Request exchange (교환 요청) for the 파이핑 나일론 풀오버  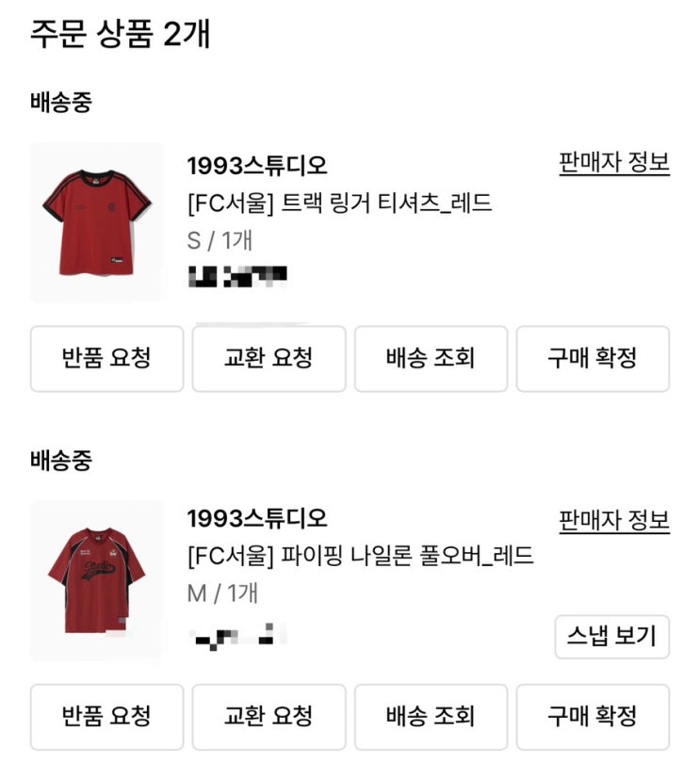click(x=269, y=716)
